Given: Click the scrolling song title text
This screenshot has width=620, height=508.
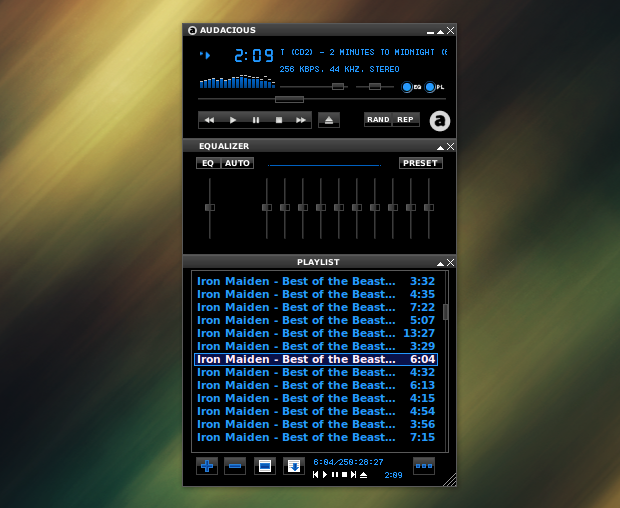Looking at the screenshot, I should point(364,52).
